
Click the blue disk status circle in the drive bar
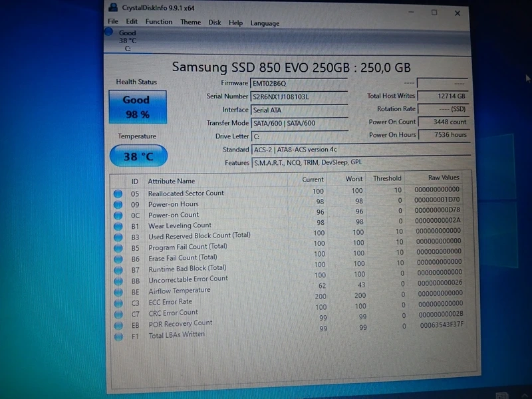click(x=108, y=32)
